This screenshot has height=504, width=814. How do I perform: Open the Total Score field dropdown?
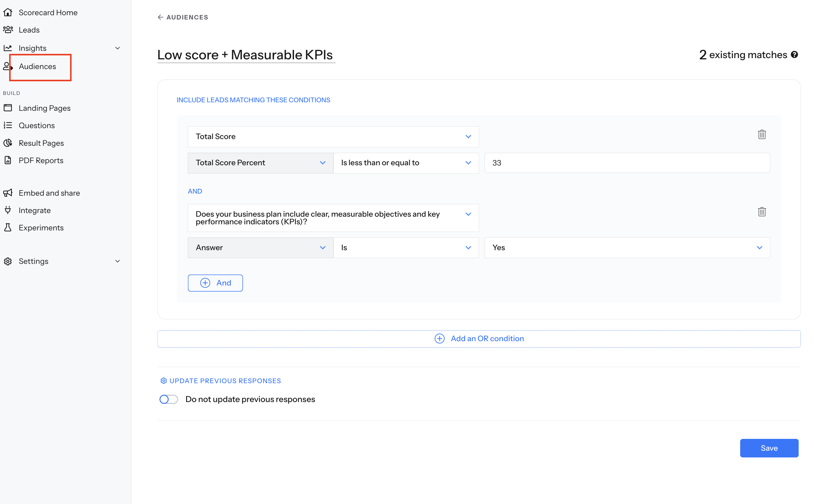coord(333,136)
